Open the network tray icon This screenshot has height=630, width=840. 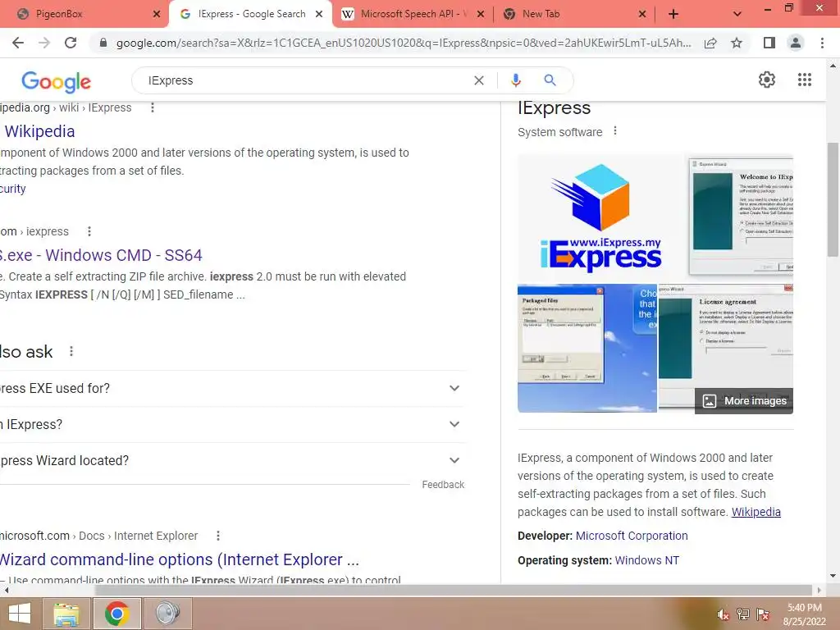click(x=742, y=614)
